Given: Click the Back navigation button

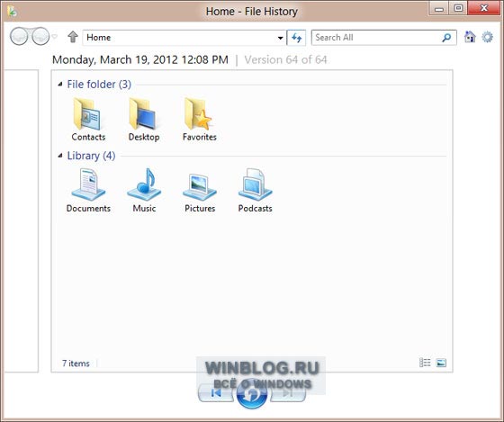Looking at the screenshot, I should (19, 36).
